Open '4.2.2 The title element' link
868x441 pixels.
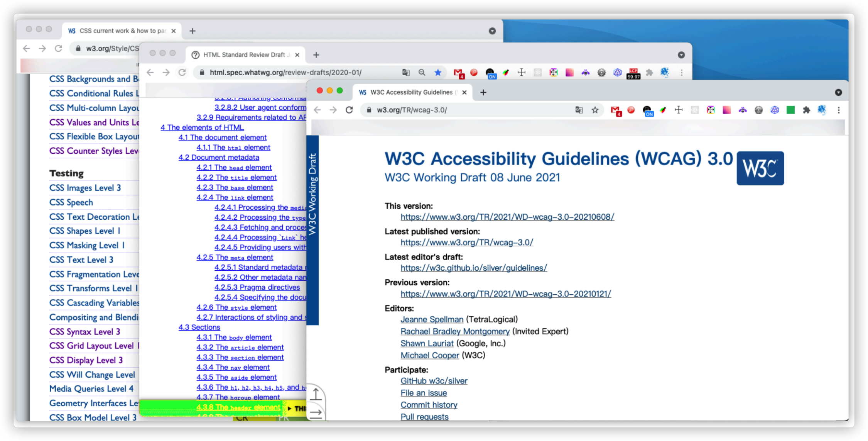point(236,178)
